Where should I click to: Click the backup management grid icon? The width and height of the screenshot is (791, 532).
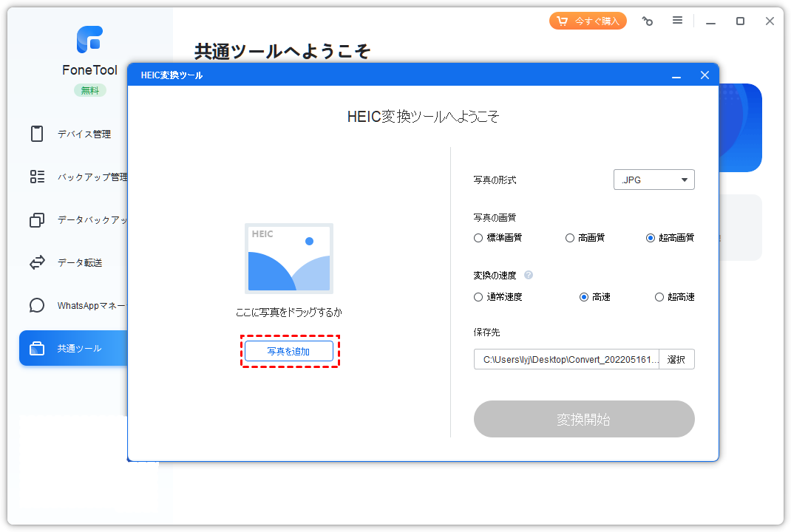point(37,177)
